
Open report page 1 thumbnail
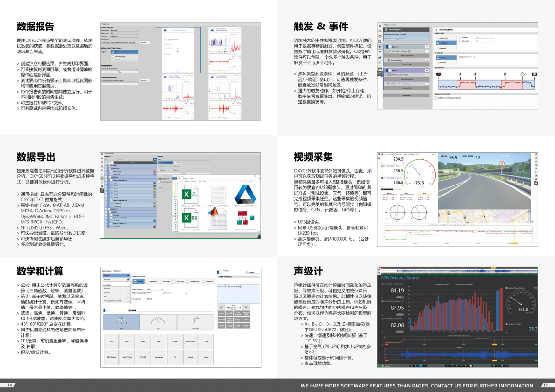coord(178,50)
